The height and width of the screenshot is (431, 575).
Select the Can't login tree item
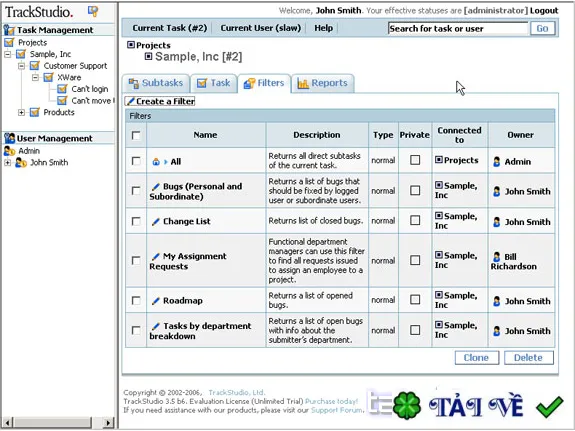[x=89, y=89]
